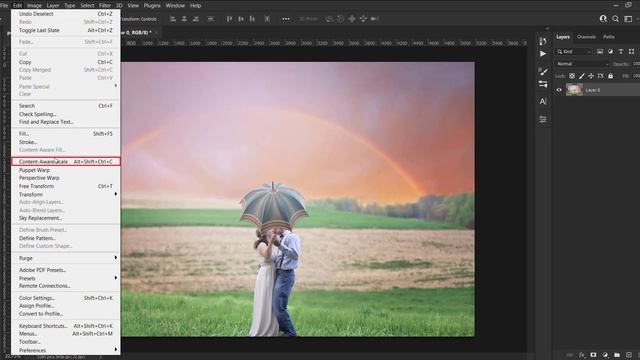Expand the Preferences submenu

pos(65,350)
